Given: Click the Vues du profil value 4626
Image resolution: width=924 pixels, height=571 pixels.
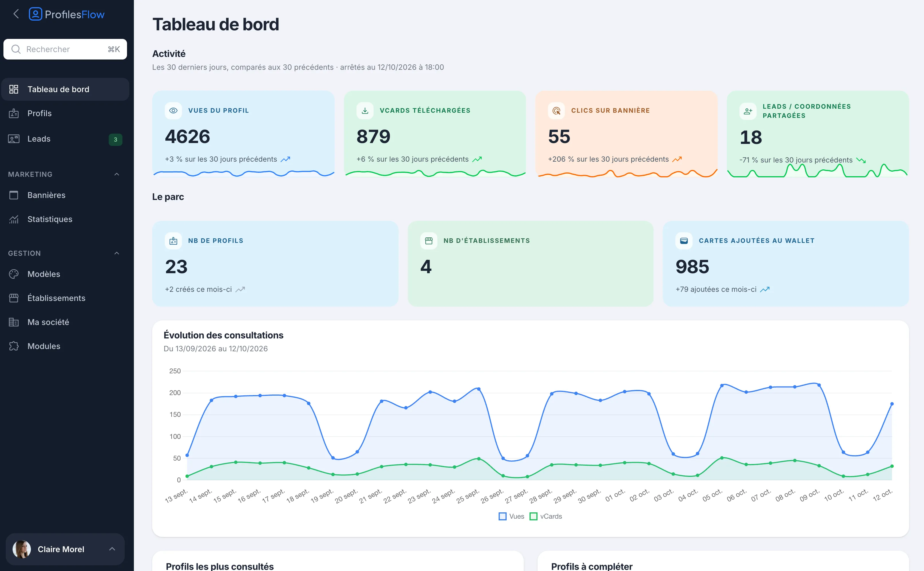Looking at the screenshot, I should point(187,136).
